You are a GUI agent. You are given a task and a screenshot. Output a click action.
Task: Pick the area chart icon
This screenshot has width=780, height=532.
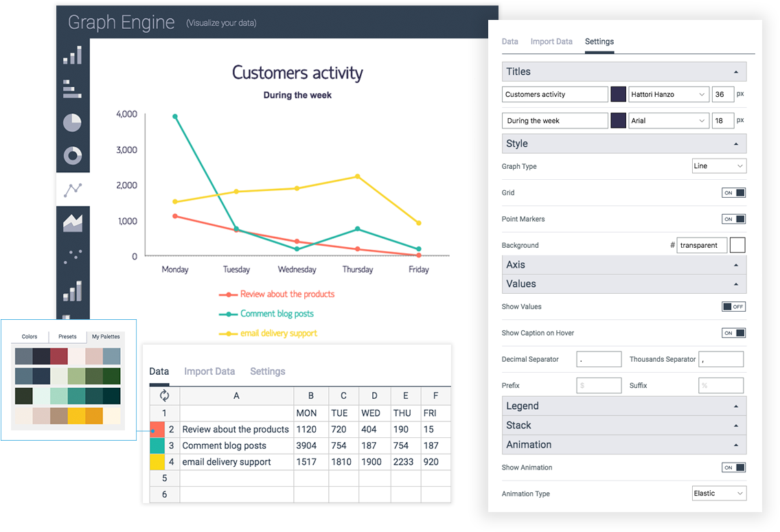[x=73, y=223]
